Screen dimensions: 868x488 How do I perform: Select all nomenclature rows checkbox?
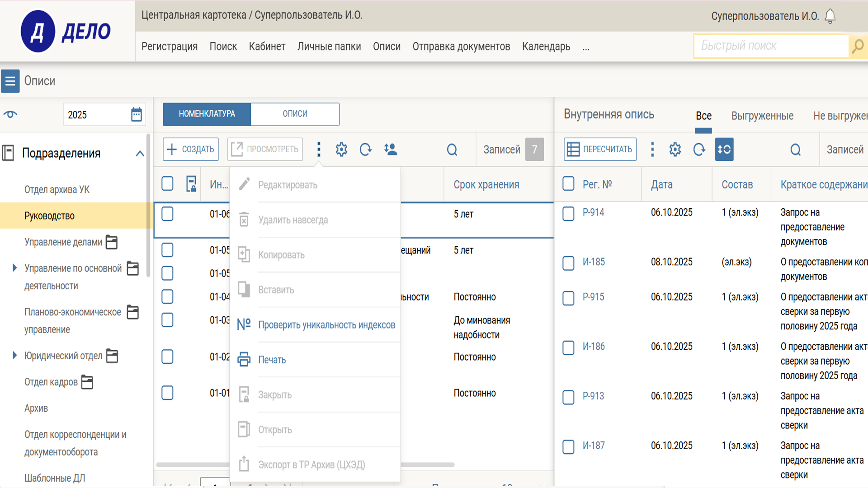pyautogui.click(x=167, y=184)
